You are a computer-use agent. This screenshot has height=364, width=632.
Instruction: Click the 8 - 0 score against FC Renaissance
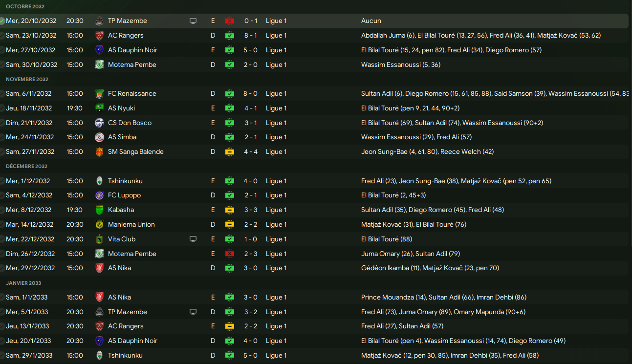(x=251, y=94)
